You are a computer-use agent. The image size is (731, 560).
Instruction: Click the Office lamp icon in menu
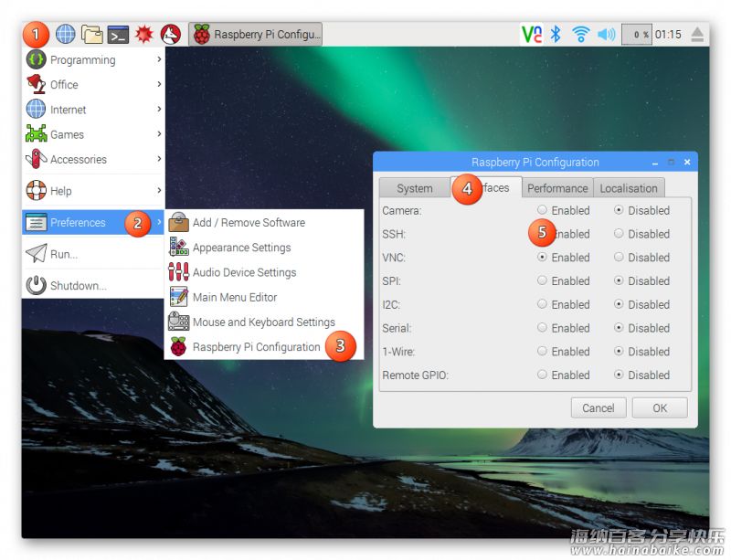point(36,84)
